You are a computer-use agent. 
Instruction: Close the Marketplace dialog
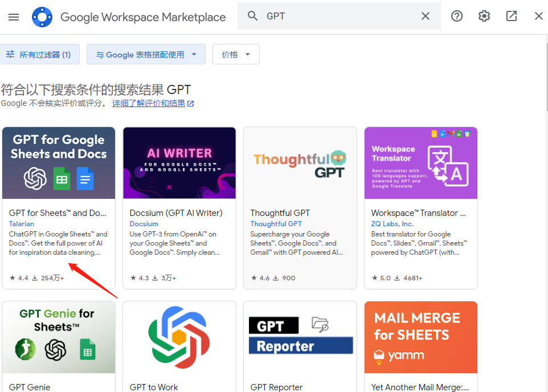coord(538,16)
